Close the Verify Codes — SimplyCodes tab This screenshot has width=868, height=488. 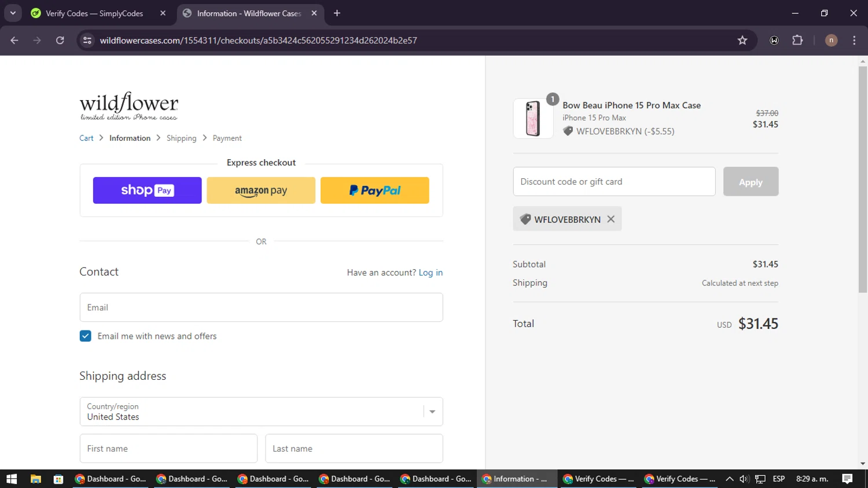163,13
